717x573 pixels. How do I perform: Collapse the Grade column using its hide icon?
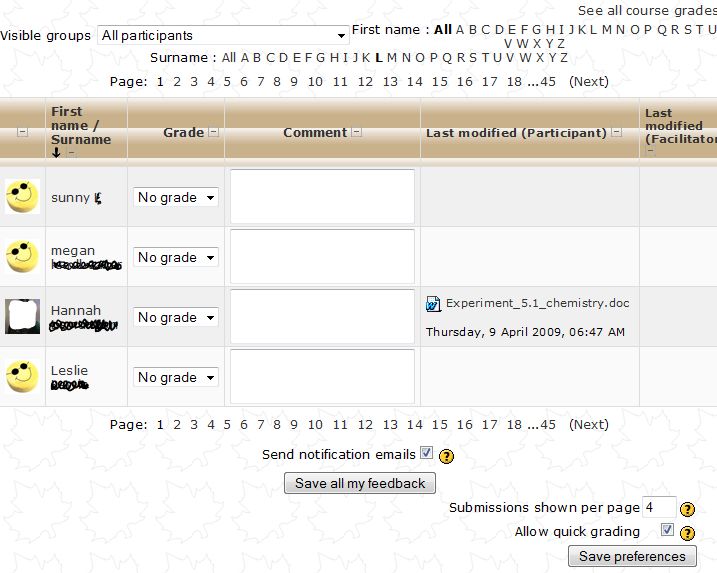pos(213,132)
